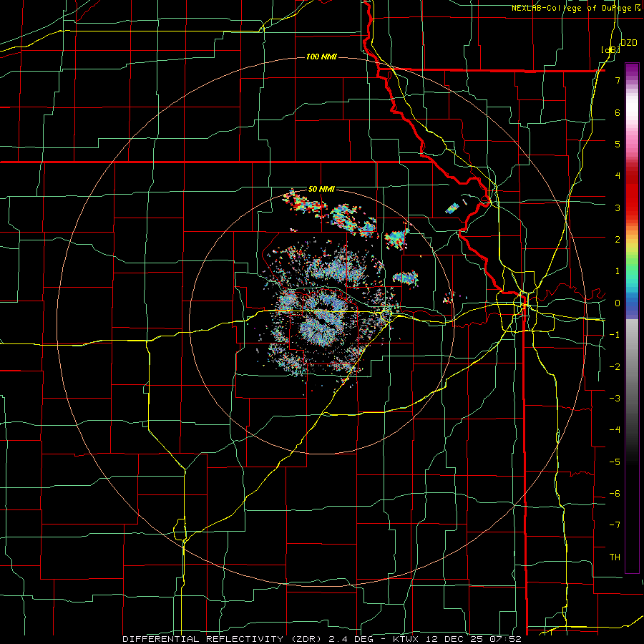Click the "[dB]" units label
This screenshot has width=644, height=644.
click(x=610, y=49)
